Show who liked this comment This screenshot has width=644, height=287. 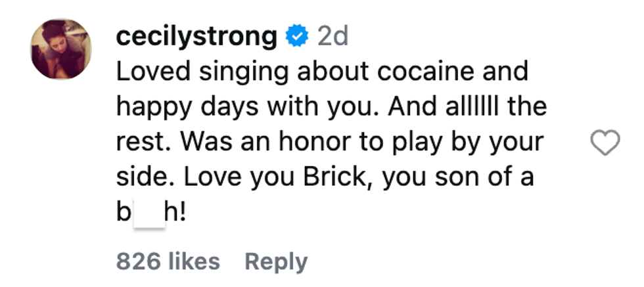168,261
